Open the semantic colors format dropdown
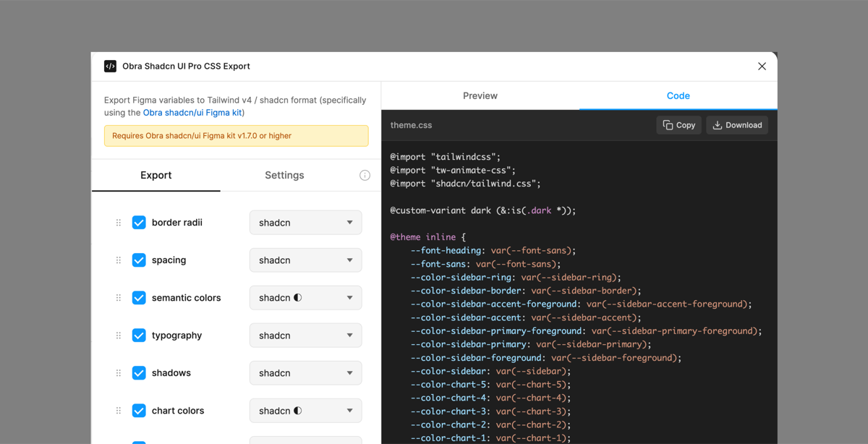 pyautogui.click(x=305, y=297)
